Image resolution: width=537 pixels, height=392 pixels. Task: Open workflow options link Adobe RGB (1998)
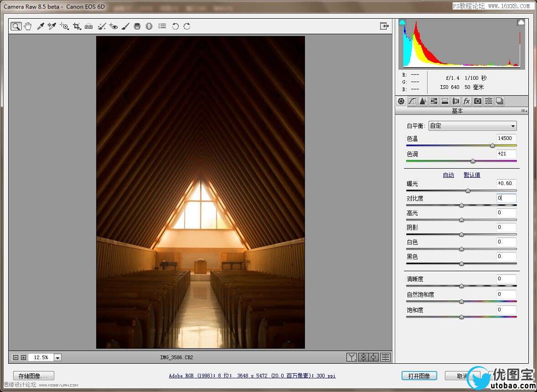coord(253,376)
